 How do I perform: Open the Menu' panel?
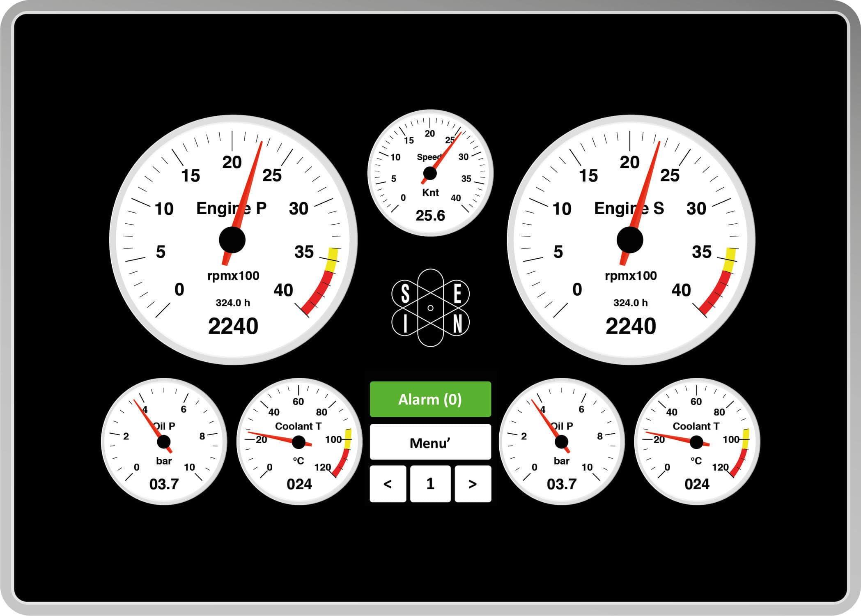pyautogui.click(x=430, y=442)
